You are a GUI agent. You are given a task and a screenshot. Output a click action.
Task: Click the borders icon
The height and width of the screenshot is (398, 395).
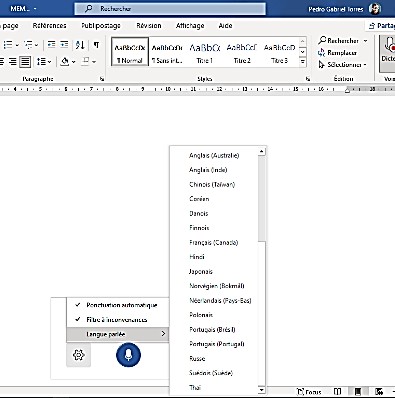(x=86, y=62)
